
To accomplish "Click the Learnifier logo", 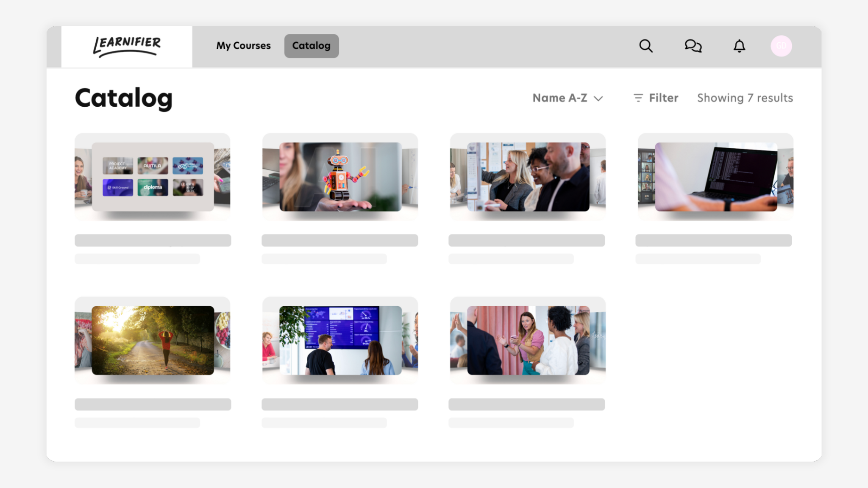I will pos(127,46).
